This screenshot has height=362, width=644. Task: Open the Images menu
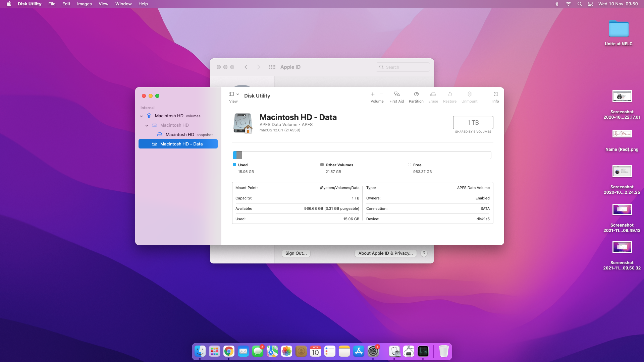(84, 4)
